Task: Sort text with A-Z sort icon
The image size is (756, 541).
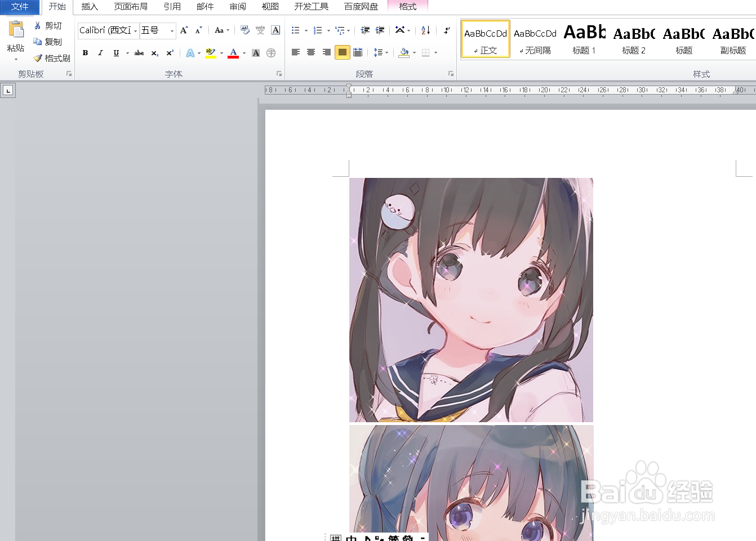Action: coord(426,30)
